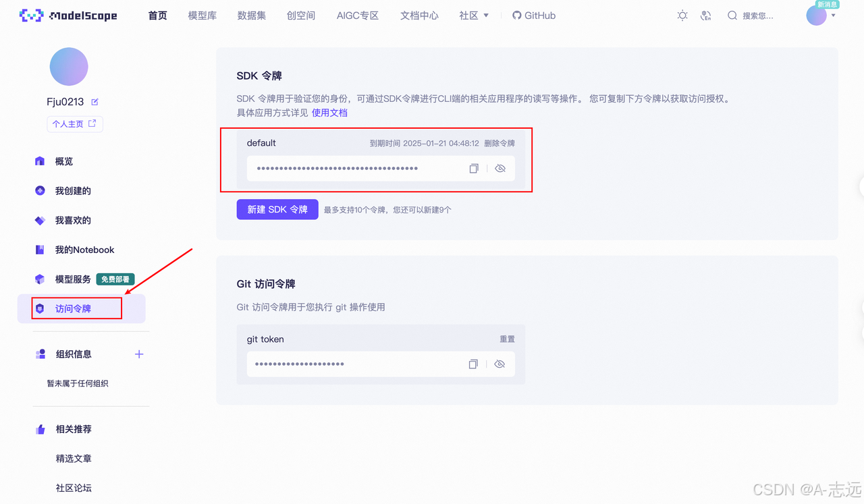Click the 我喜欢的 icon in the sidebar
864x504 pixels.
pyautogui.click(x=40, y=221)
